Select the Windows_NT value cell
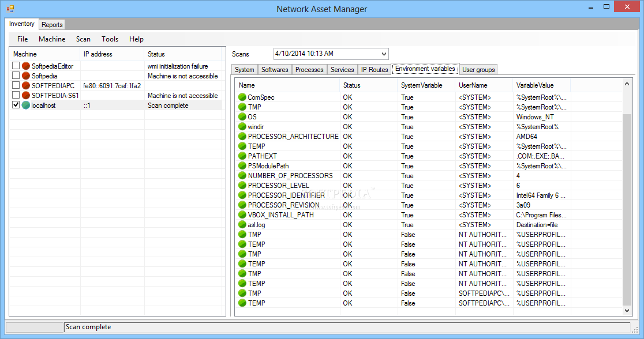The image size is (644, 339). click(535, 117)
